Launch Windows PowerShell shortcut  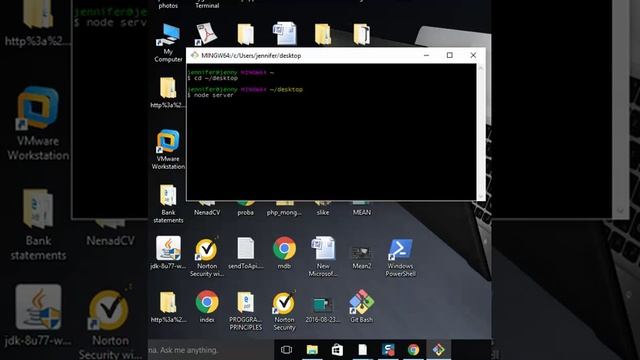400,257
